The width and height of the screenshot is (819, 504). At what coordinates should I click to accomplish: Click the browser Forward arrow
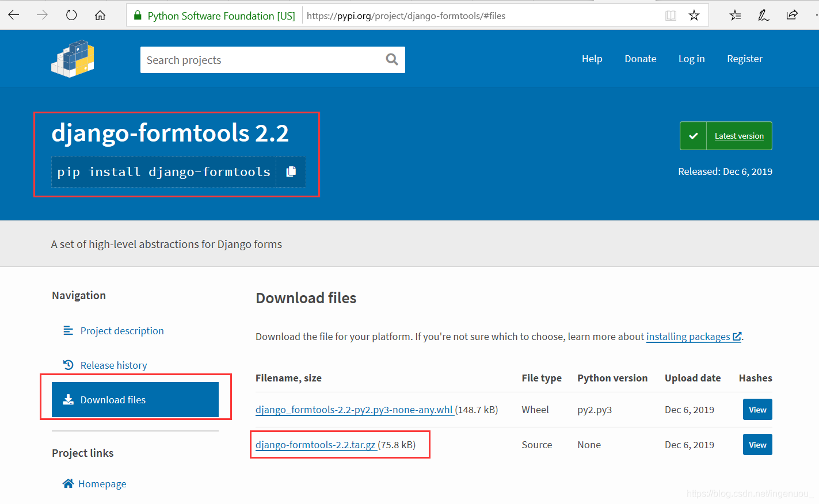43,16
